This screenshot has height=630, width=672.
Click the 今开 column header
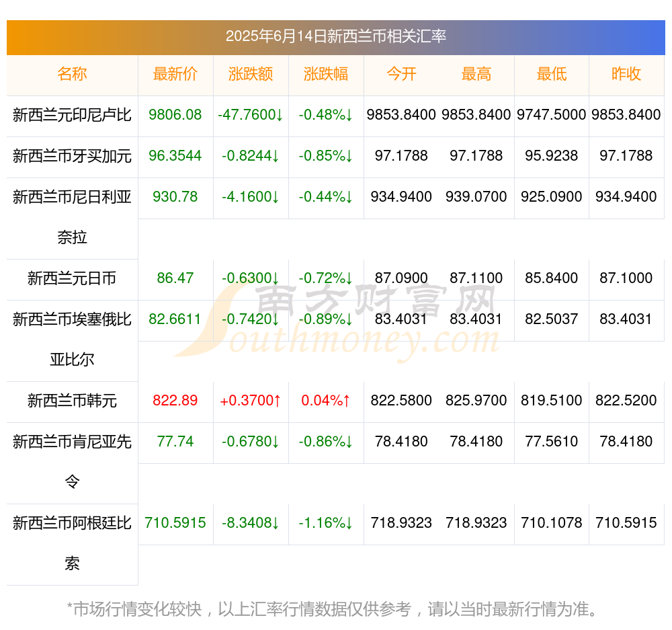(x=402, y=74)
